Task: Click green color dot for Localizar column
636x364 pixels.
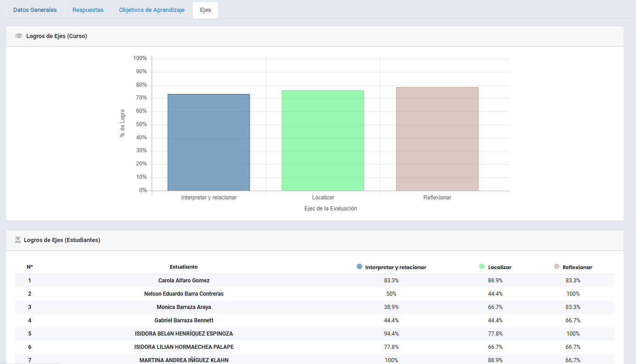Action: coord(482,266)
